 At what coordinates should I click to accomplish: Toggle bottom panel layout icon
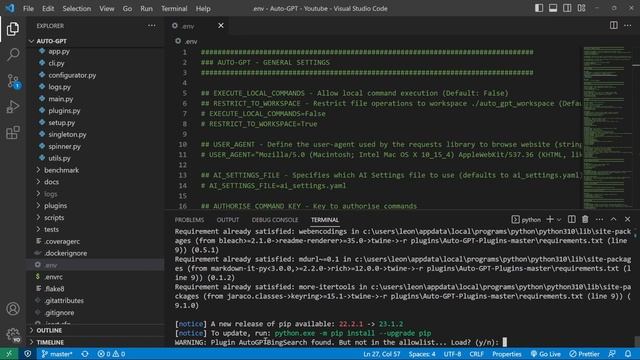tap(553, 8)
